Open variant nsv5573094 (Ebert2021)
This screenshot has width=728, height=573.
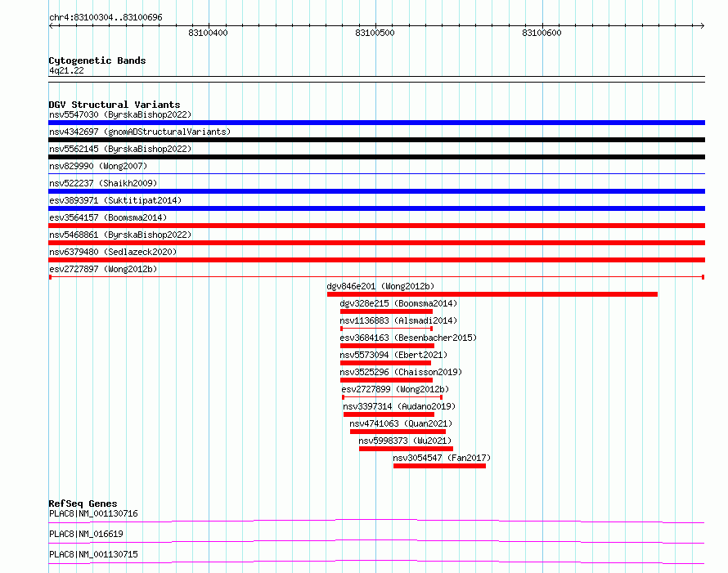pos(393,355)
